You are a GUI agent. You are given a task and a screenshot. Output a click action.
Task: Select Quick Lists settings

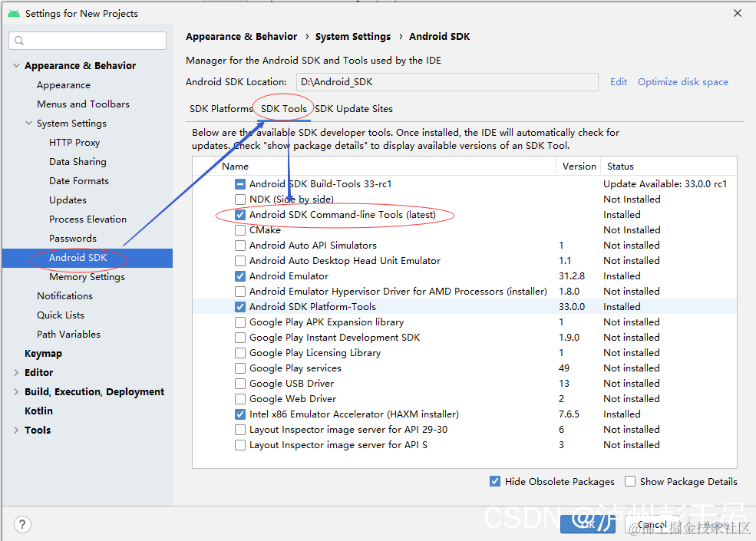point(61,315)
